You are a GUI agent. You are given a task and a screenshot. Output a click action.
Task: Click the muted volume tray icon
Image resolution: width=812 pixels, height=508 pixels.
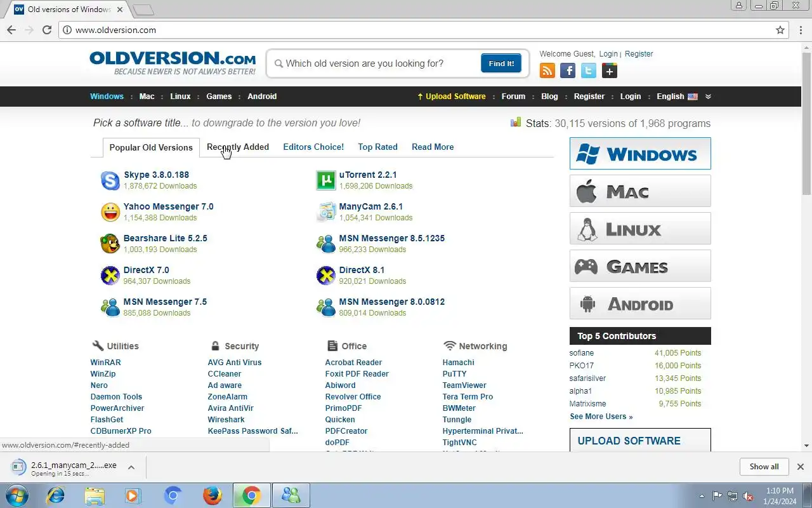(749, 496)
